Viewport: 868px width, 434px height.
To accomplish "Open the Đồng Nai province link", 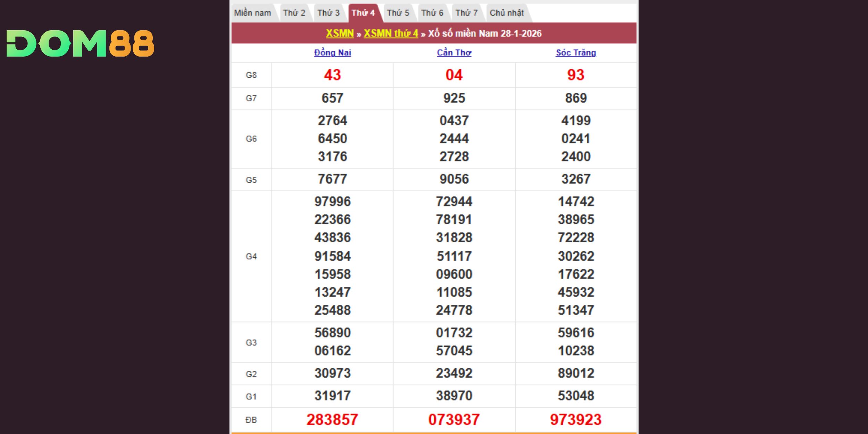I will pos(332,53).
